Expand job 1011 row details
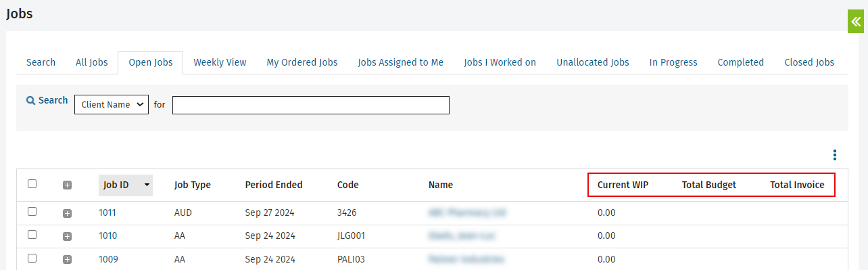This screenshot has width=868, height=270. tap(67, 213)
